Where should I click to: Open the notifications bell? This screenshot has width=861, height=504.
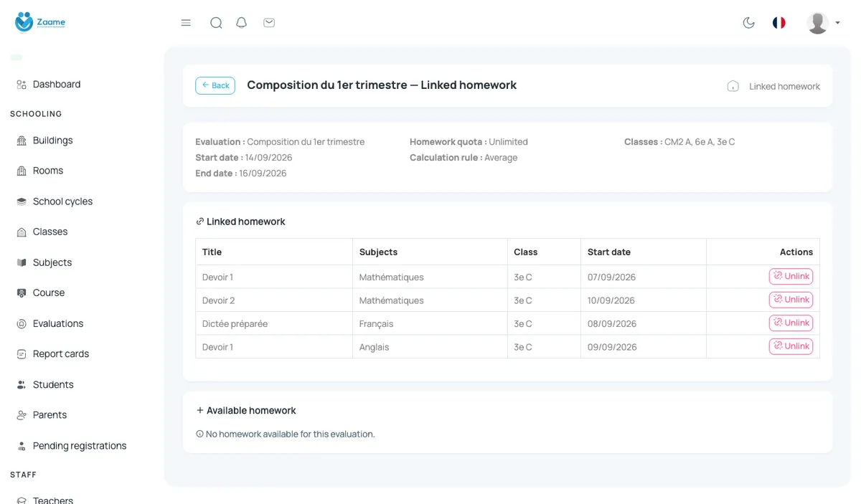coord(242,23)
